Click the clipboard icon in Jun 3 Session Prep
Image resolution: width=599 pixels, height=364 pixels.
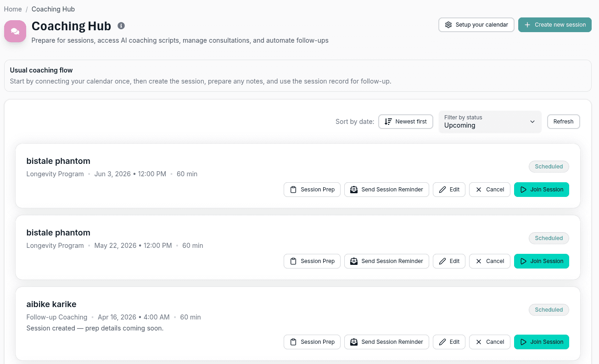point(293,190)
